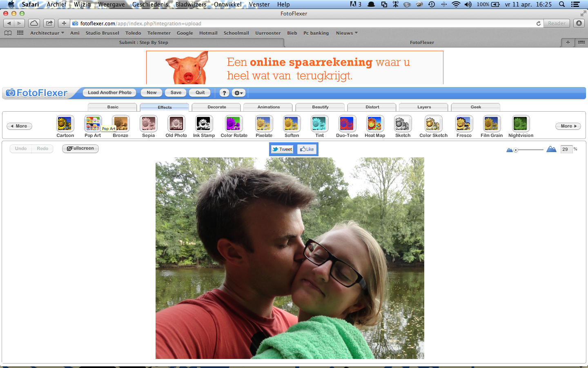The image size is (588, 368).
Task: Click Safari iCloud tabs icon
Action: click(x=34, y=23)
